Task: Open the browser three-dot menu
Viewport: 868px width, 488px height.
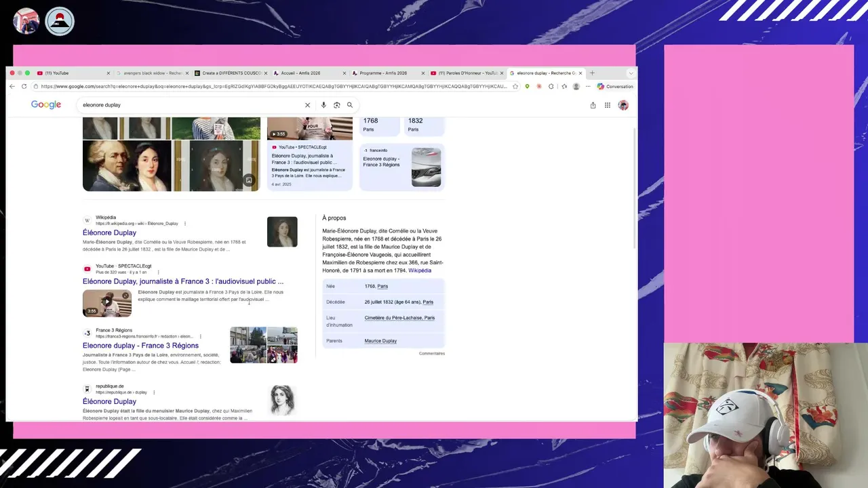Action: click(587, 86)
